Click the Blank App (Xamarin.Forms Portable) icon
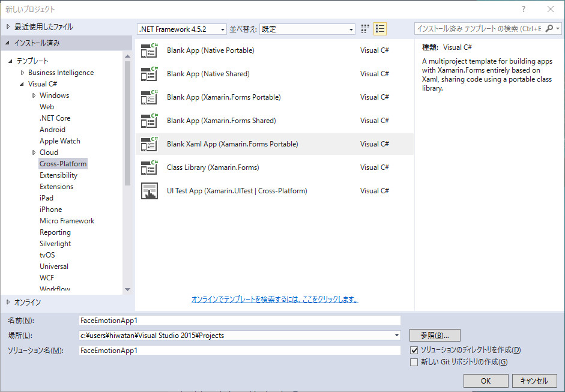The width and height of the screenshot is (565, 392). 149,97
